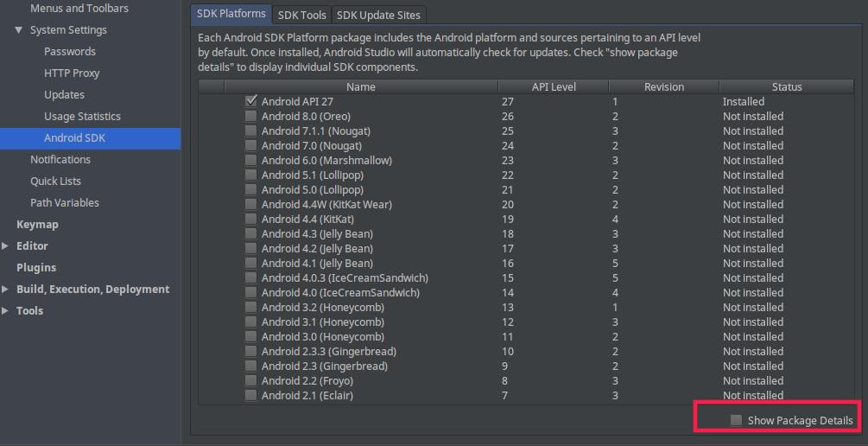Open HTTP Proxy settings

pyautogui.click(x=72, y=73)
